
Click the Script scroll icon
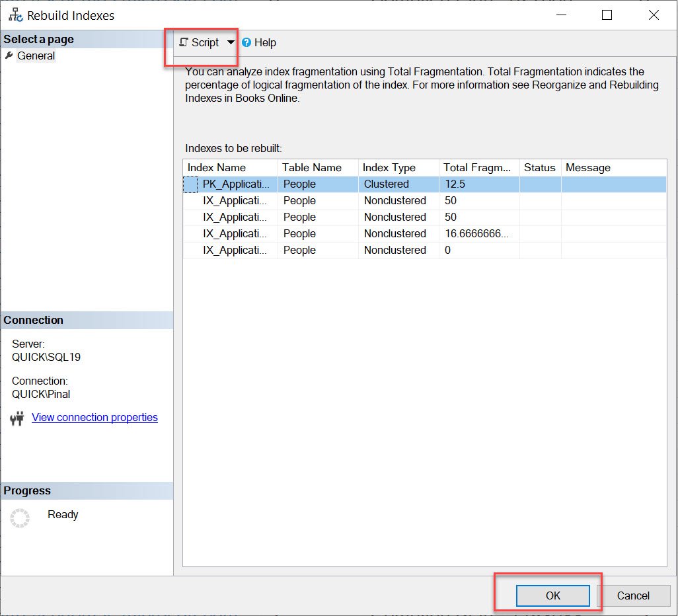tap(184, 42)
